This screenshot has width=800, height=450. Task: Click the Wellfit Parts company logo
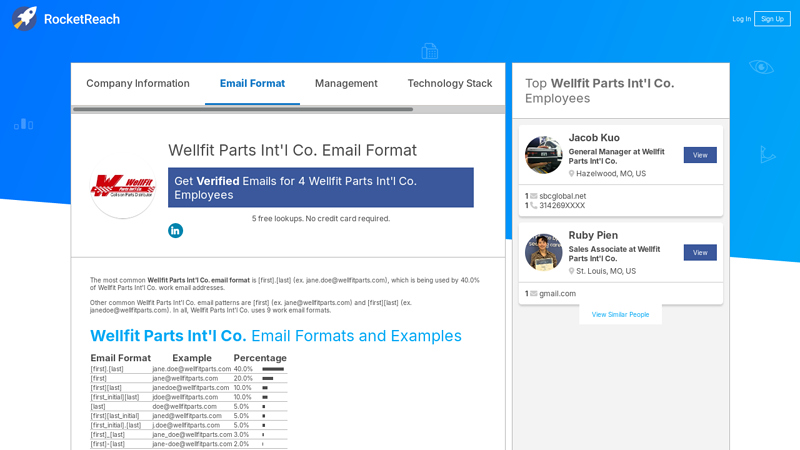tap(122, 187)
